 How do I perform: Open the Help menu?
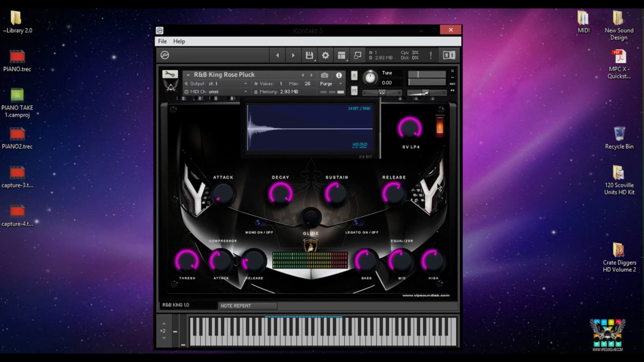click(179, 41)
